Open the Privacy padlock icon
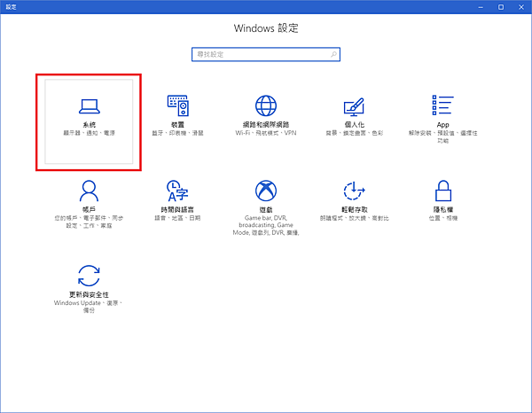This screenshot has width=532, height=413. pos(443,191)
